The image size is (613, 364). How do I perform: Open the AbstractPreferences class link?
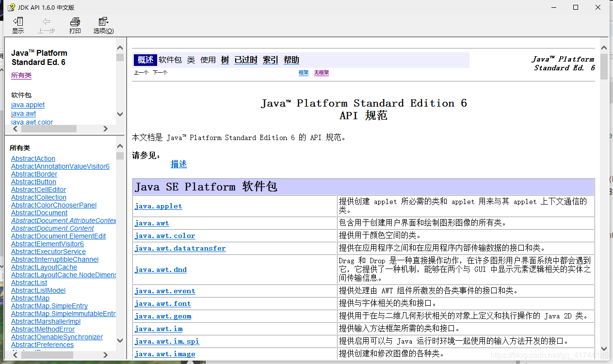42,345
